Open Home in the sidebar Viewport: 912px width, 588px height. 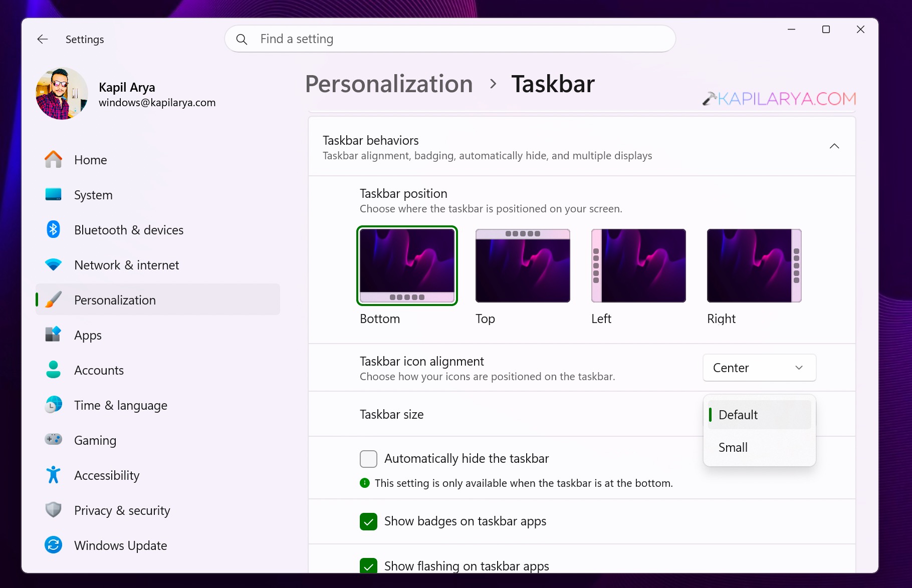tap(157, 160)
